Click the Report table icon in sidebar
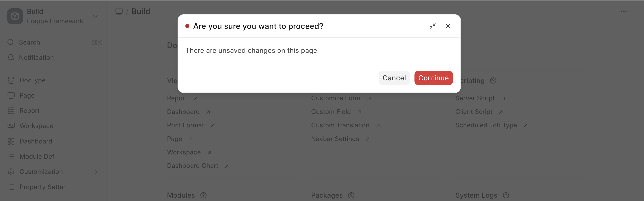Screen dimensions: 644x201 click(11, 111)
